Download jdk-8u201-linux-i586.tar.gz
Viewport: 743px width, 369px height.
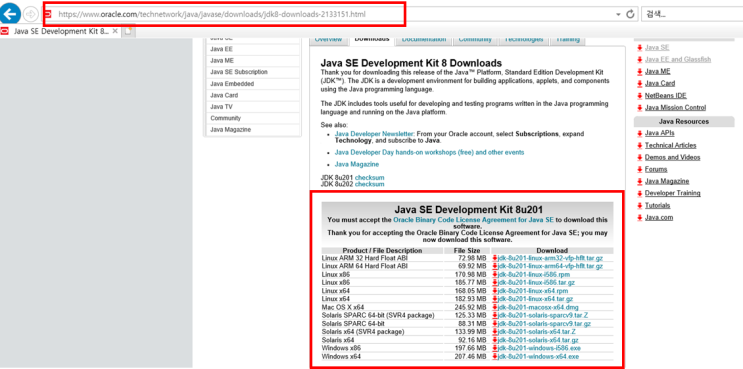point(536,283)
